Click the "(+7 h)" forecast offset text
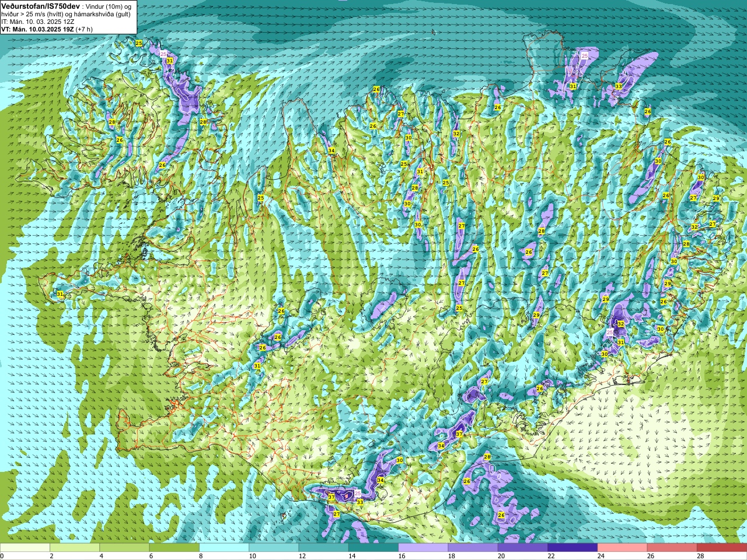Image resolution: width=747 pixels, height=560 pixels. 84,29
